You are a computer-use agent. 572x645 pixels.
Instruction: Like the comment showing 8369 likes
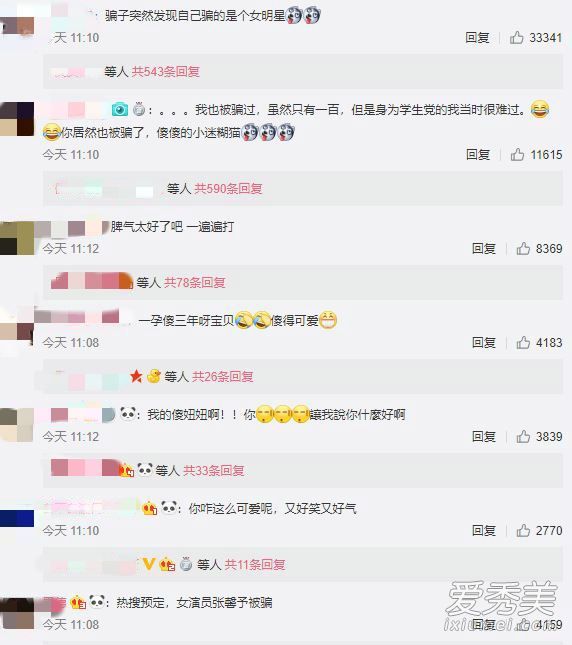[523, 248]
